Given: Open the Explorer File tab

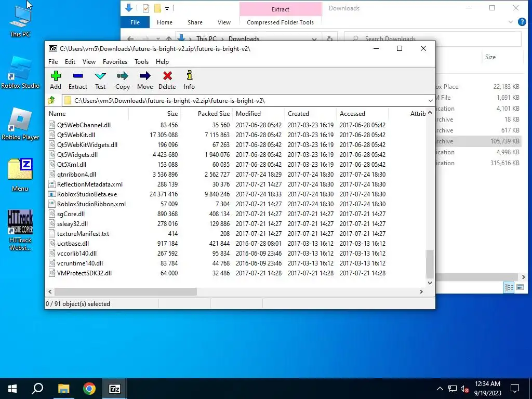Looking at the screenshot, I should pyautogui.click(x=135, y=22).
